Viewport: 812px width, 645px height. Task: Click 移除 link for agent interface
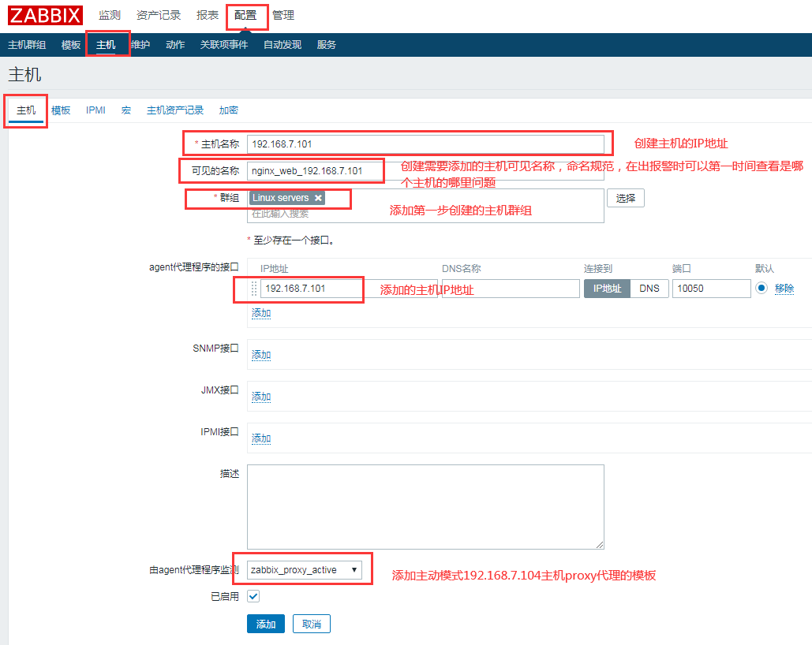pos(784,289)
